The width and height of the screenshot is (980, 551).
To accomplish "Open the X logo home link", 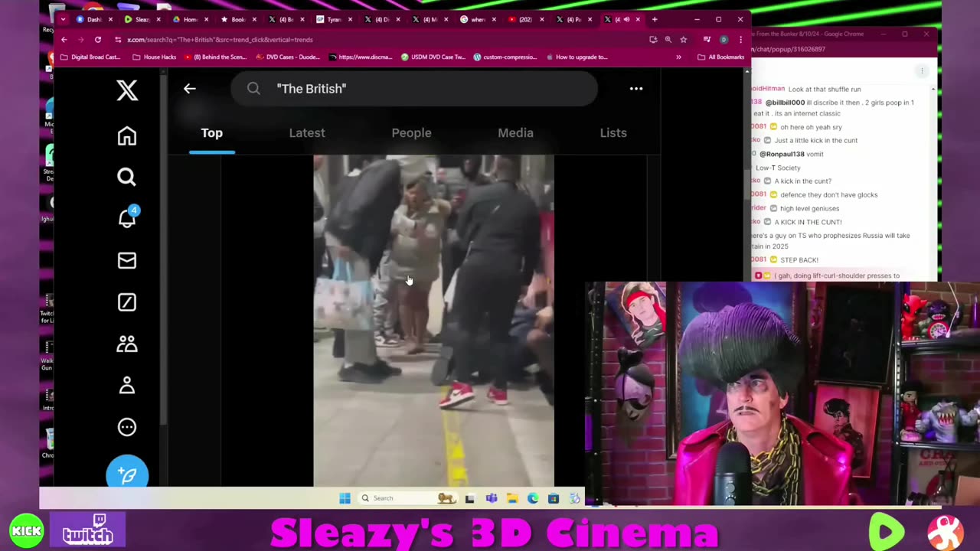I will click(127, 90).
